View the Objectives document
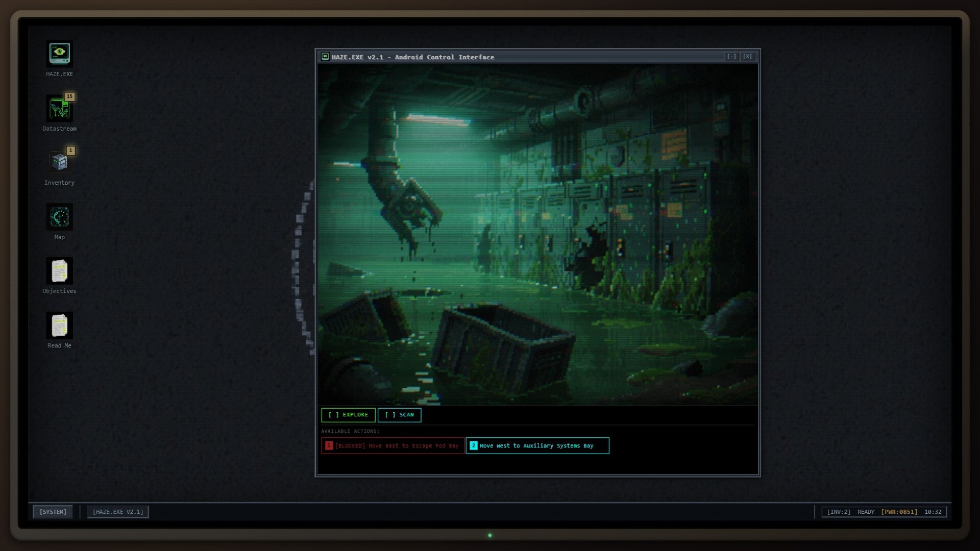980x551 pixels. tap(59, 271)
